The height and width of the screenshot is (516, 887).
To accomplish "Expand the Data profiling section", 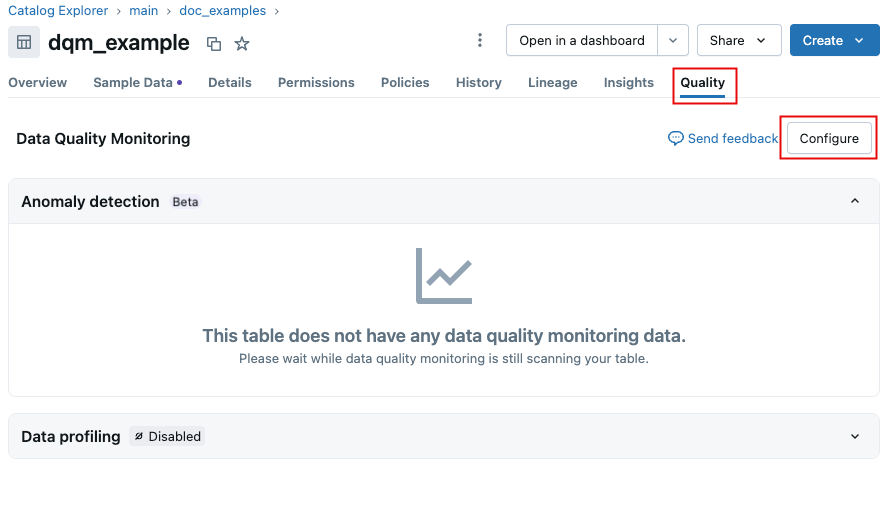I will [854, 436].
